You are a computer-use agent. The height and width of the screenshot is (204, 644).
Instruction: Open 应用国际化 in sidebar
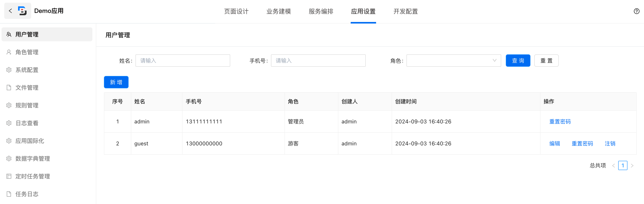47,141
